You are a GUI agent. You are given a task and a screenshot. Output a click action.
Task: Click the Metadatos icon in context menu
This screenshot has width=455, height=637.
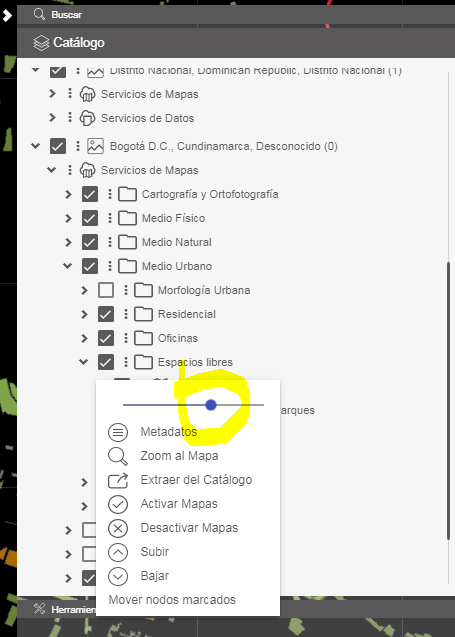tap(118, 432)
